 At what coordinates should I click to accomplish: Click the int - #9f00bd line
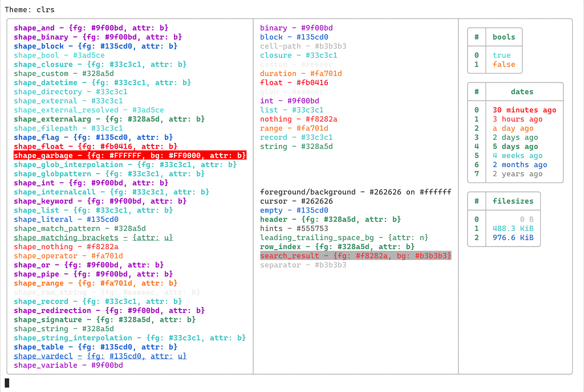tap(290, 101)
